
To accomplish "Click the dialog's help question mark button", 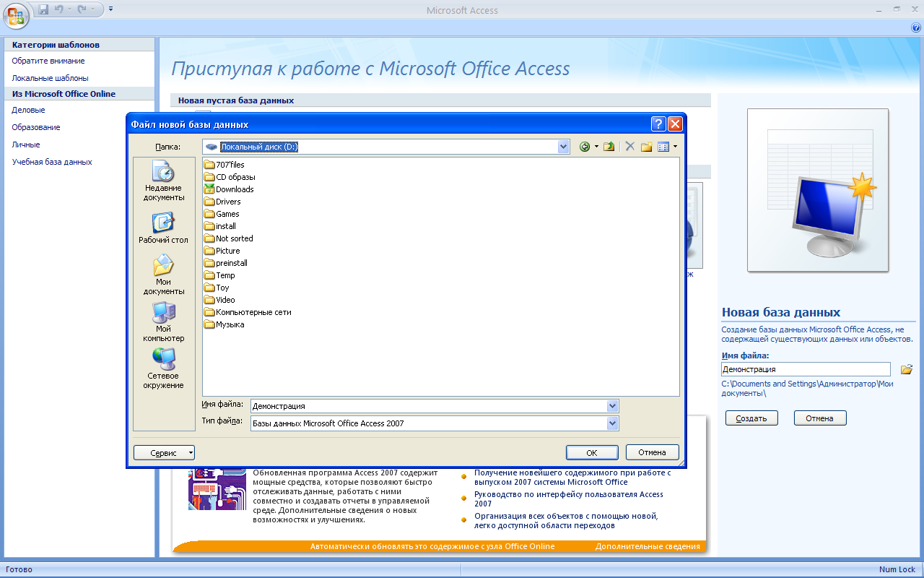I will [658, 124].
